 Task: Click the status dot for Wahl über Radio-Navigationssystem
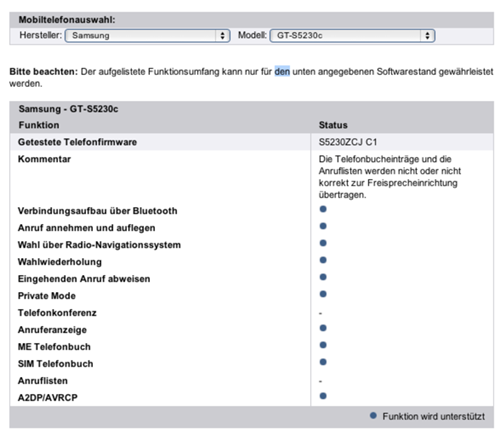(x=323, y=243)
